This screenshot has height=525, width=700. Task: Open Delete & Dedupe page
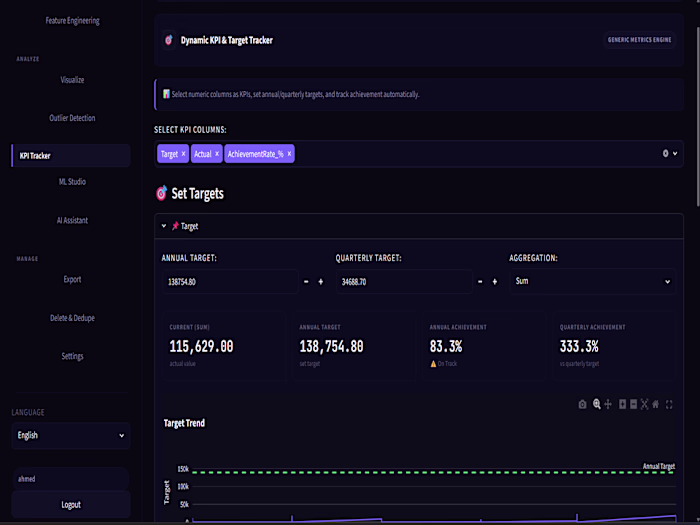(x=72, y=318)
